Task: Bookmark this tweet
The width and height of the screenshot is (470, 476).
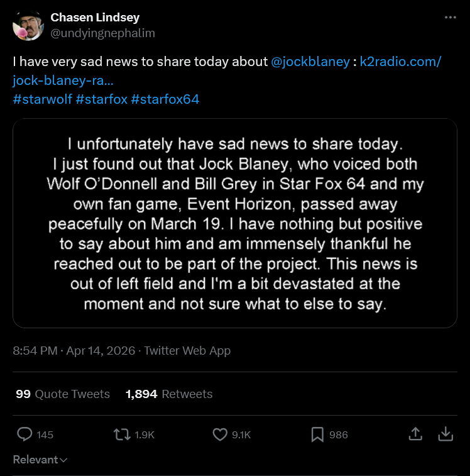Action: [317, 434]
